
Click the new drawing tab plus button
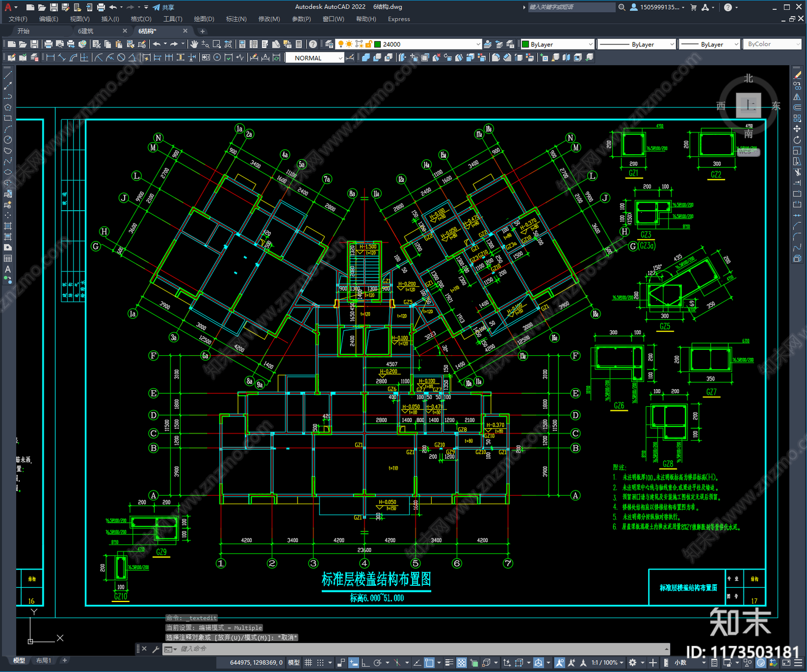coord(203,31)
